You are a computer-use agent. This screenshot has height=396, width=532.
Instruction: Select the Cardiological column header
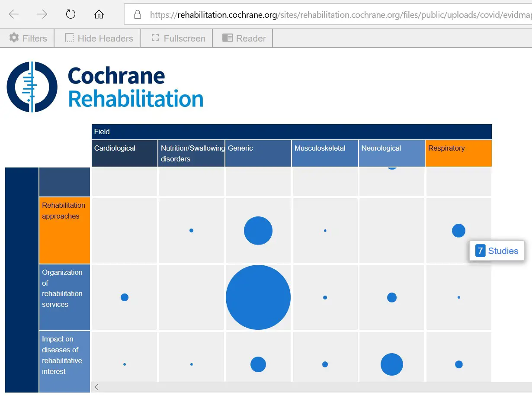pyautogui.click(x=124, y=153)
